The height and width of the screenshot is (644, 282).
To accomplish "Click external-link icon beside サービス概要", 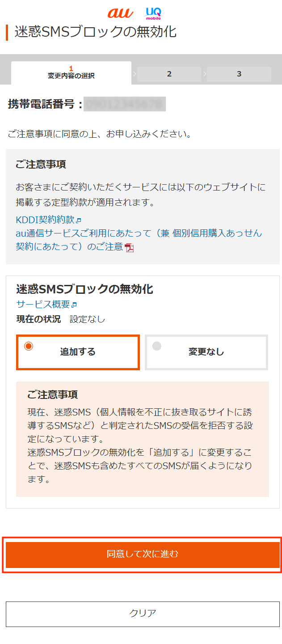I will (x=74, y=305).
